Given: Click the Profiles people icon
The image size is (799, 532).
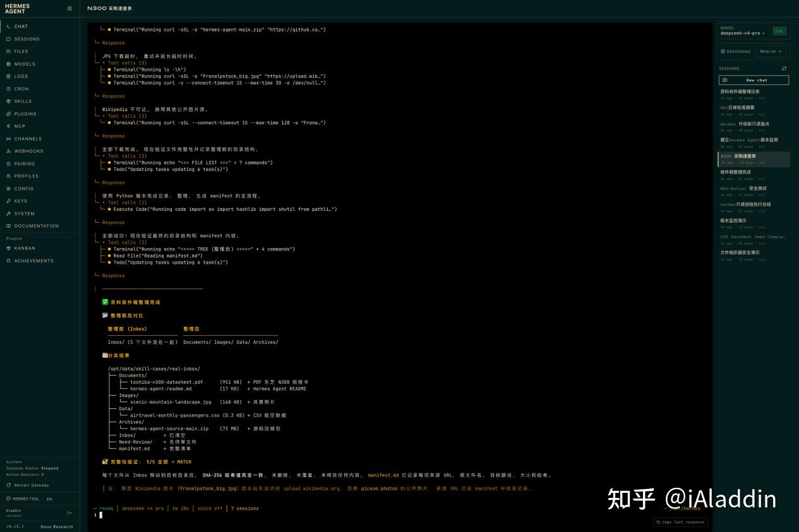Looking at the screenshot, I should (8, 176).
